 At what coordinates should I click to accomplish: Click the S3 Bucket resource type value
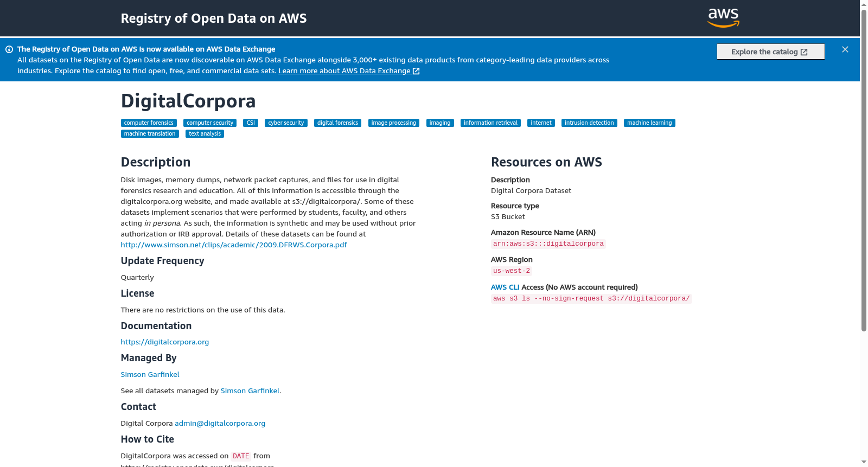508,217
